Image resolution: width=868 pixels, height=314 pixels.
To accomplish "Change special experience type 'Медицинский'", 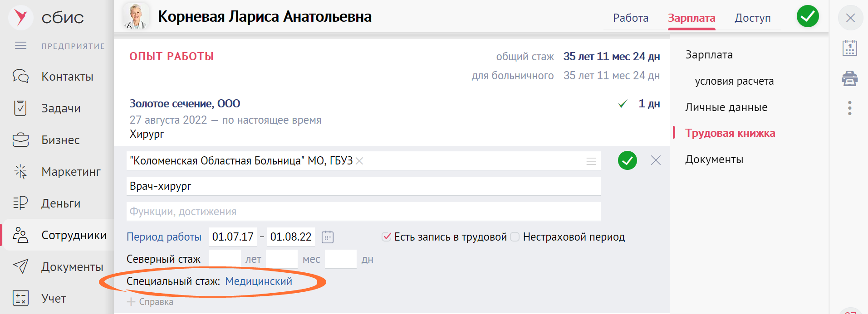I will tap(259, 281).
